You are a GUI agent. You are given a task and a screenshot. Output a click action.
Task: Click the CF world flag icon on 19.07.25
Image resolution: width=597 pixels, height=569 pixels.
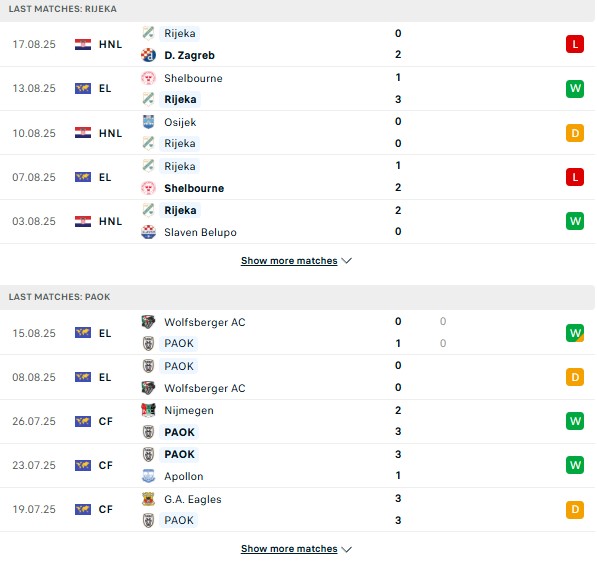coord(83,509)
